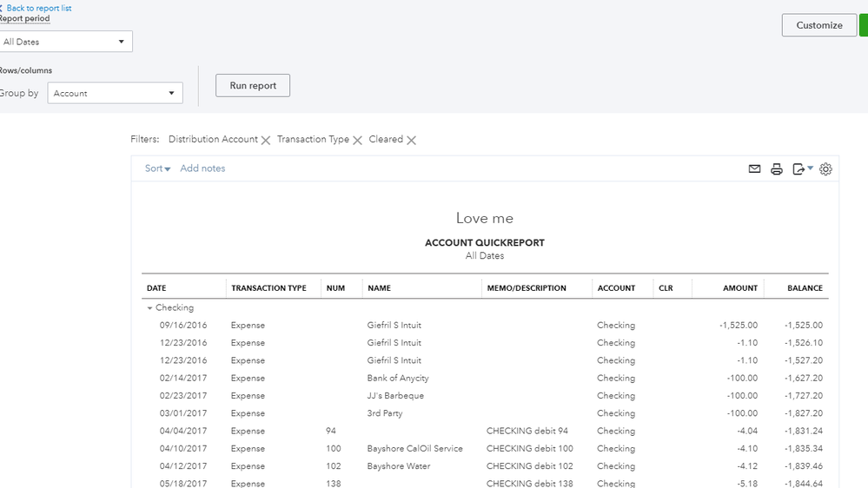Click the email report envelope icon
Screen dimensions: 868x488
click(x=754, y=169)
